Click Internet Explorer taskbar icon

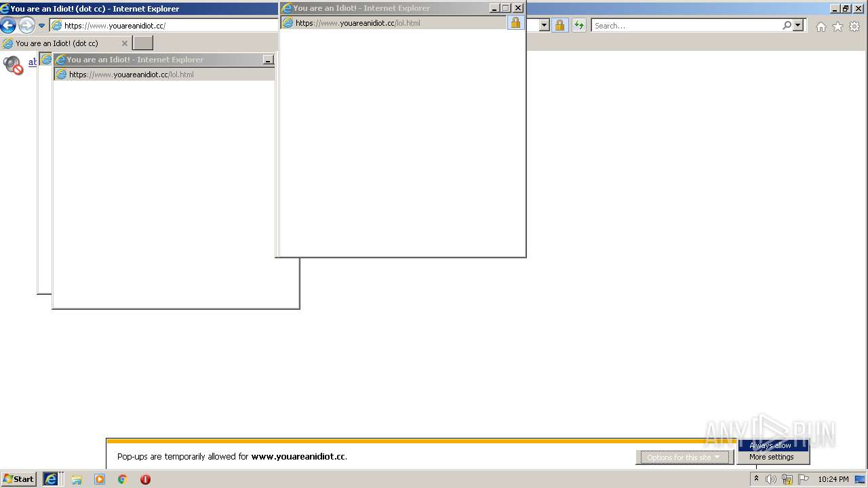51,479
